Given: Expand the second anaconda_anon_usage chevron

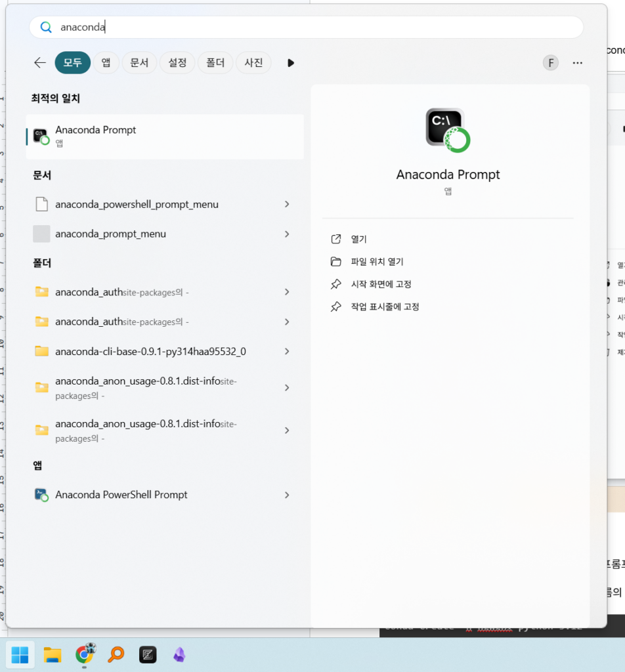Looking at the screenshot, I should [x=287, y=430].
